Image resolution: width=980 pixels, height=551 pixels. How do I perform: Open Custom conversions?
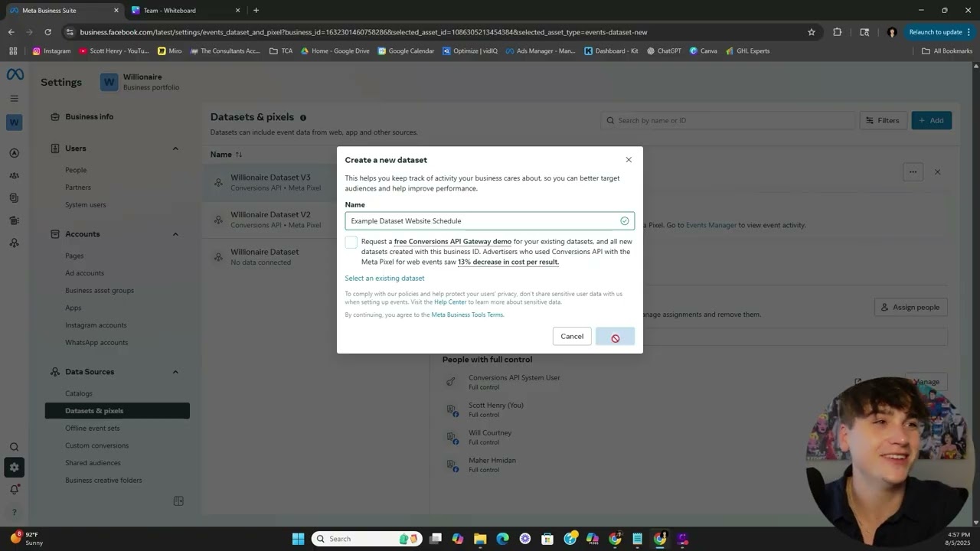[96, 445]
